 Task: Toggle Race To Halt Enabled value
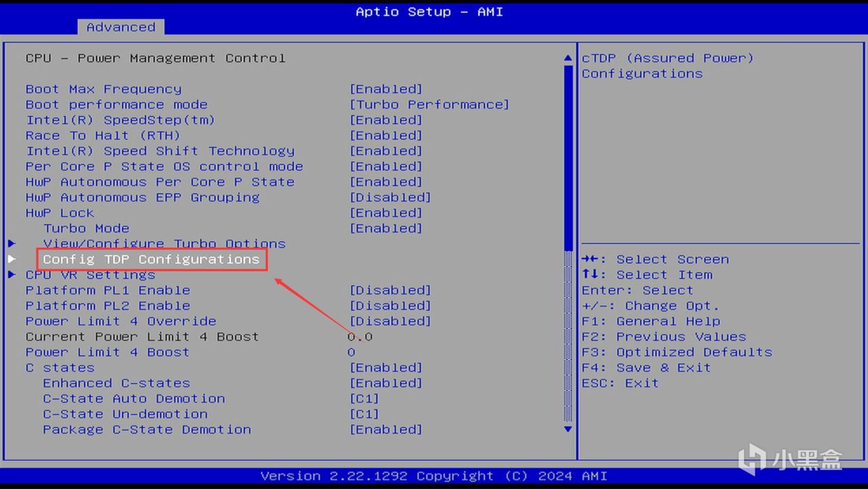pos(386,136)
